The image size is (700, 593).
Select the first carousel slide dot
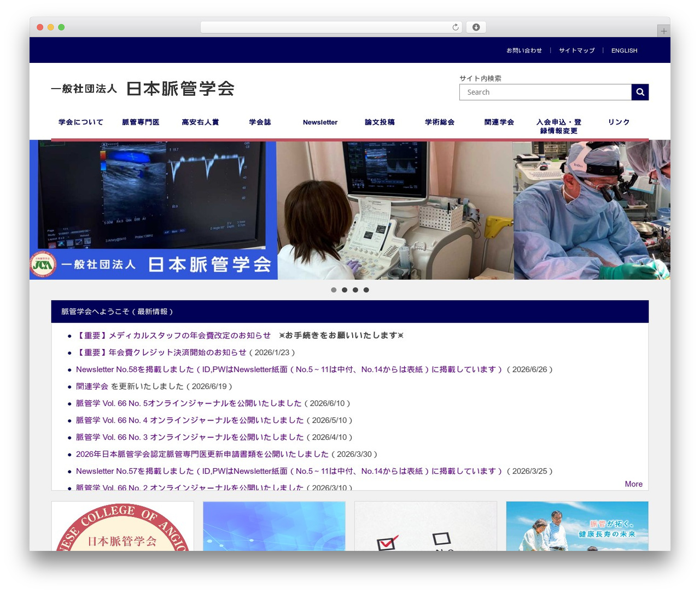pos(334,290)
